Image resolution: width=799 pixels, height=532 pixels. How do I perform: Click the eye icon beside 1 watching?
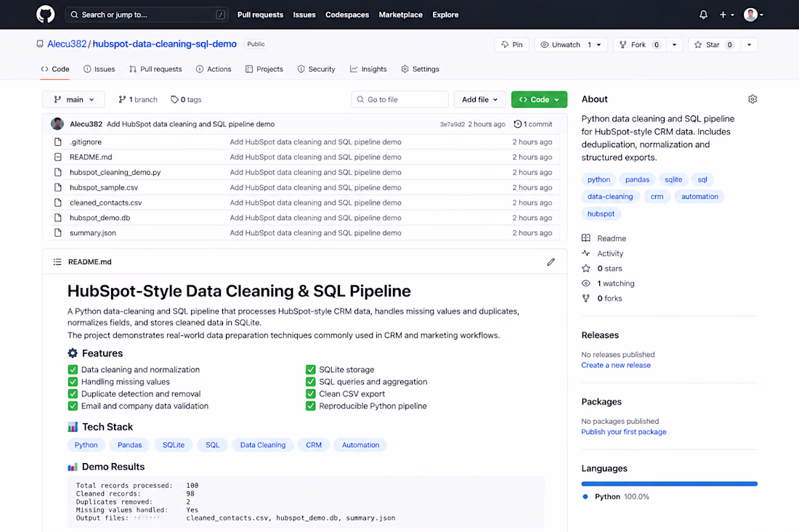586,283
